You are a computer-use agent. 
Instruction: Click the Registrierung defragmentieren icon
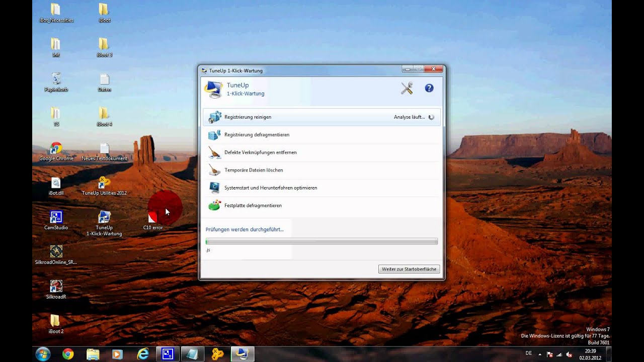click(215, 135)
